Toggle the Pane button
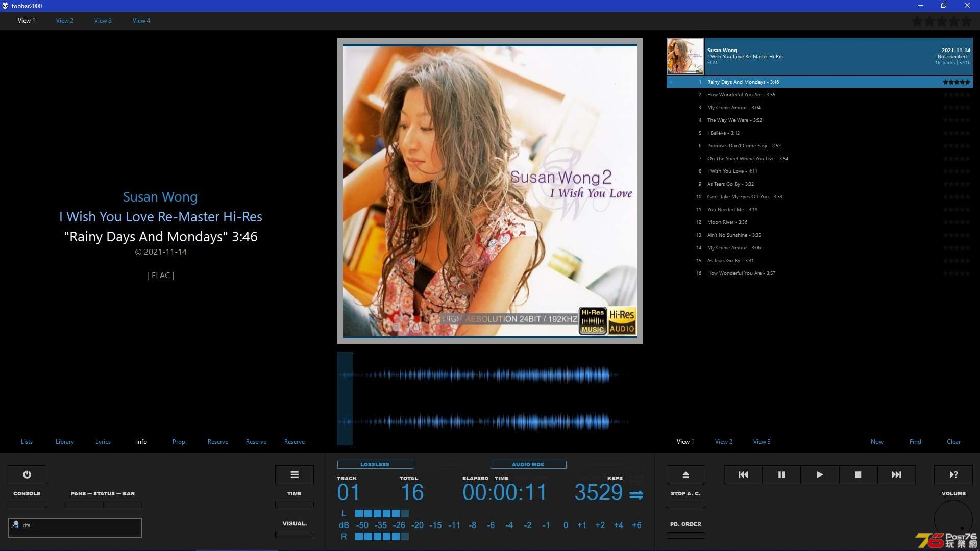 tap(84, 505)
